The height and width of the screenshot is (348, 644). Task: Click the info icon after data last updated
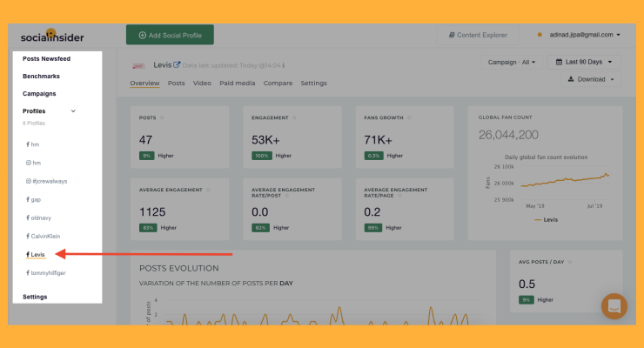284,65
